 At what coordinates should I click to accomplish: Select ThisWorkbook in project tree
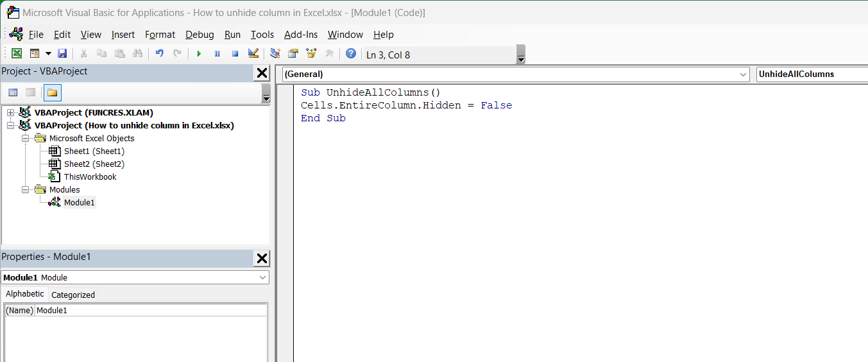[90, 177]
